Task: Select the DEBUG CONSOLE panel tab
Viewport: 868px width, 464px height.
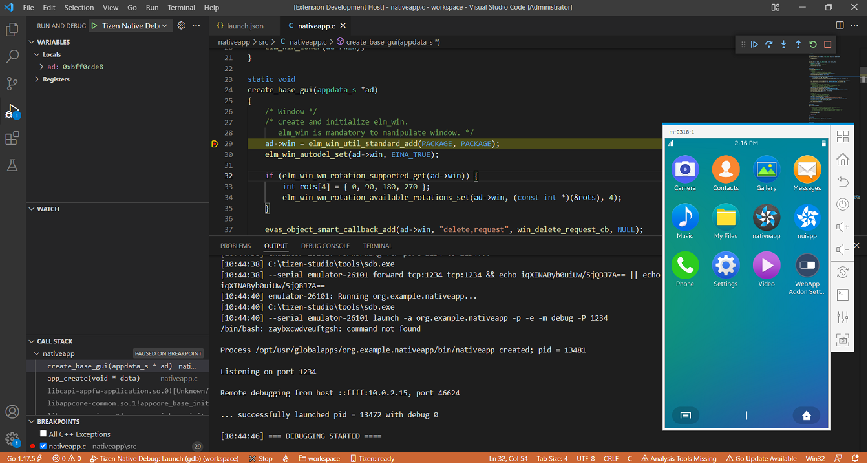Action: coord(325,246)
